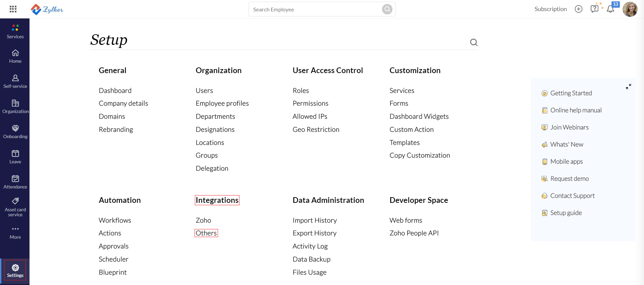Image resolution: width=644 pixels, height=285 pixels.
Task: Open Forms under Customization
Action: (399, 104)
